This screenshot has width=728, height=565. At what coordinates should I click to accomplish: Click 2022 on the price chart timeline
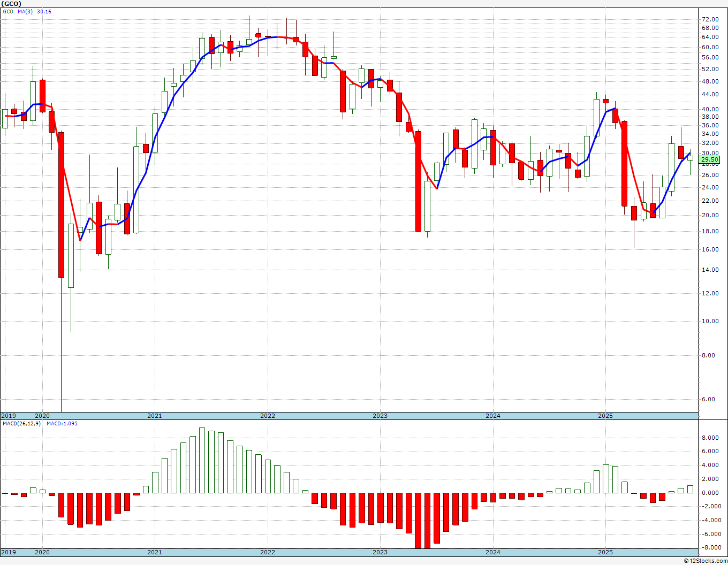pyautogui.click(x=268, y=416)
